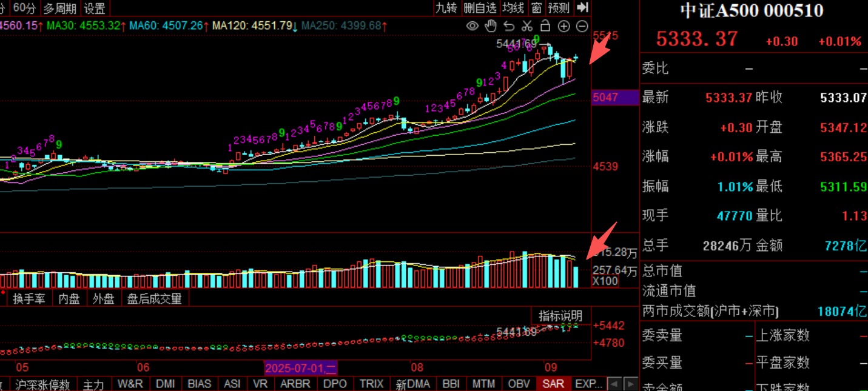Click the MA120: 4551.79 legend label

click(x=252, y=26)
